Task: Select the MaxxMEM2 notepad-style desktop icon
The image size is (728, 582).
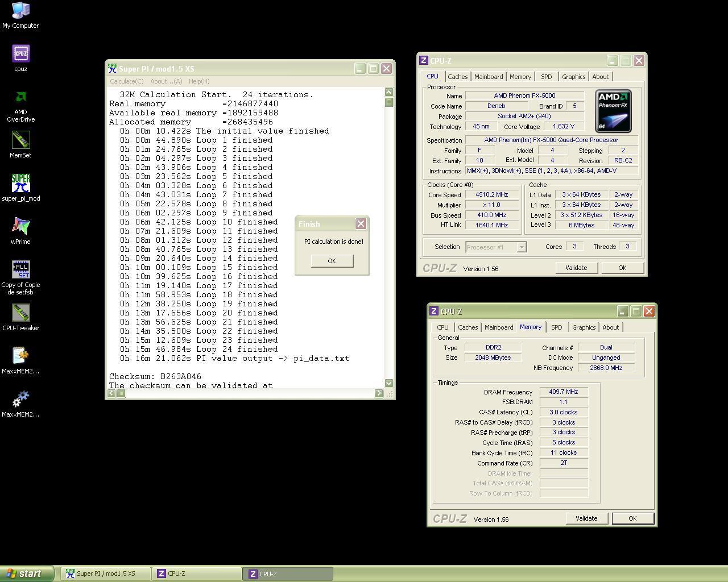Action: coord(20,361)
